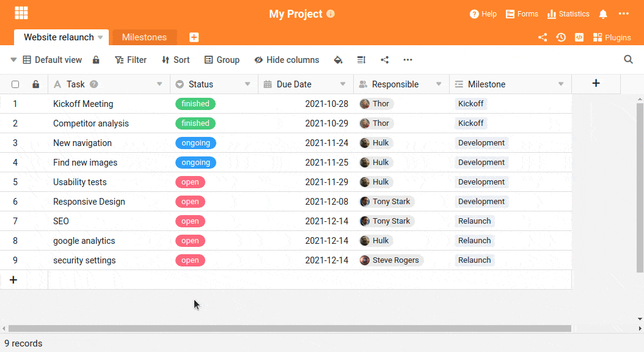This screenshot has width=644, height=352.
Task: Toggle the select all rows checkbox
Action: (x=15, y=84)
